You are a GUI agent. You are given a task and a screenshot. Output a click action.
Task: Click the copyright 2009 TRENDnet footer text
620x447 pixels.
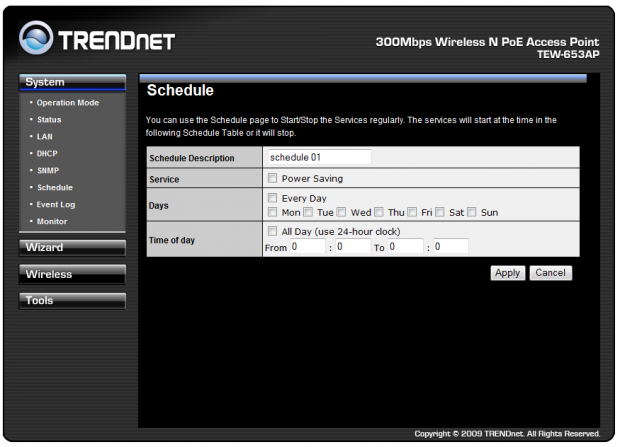point(507,434)
